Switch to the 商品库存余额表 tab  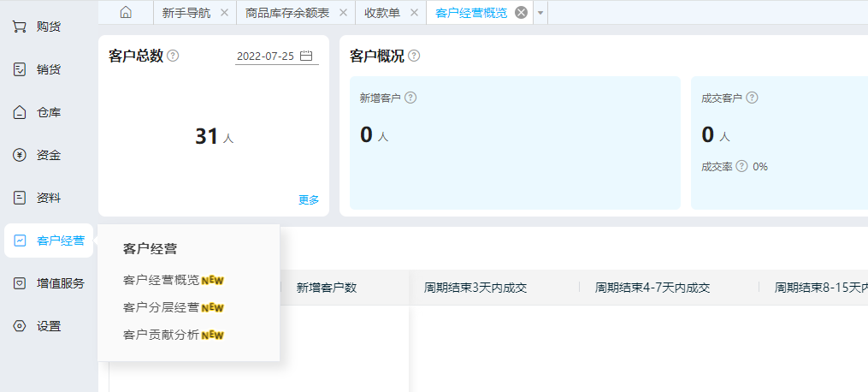coord(287,14)
